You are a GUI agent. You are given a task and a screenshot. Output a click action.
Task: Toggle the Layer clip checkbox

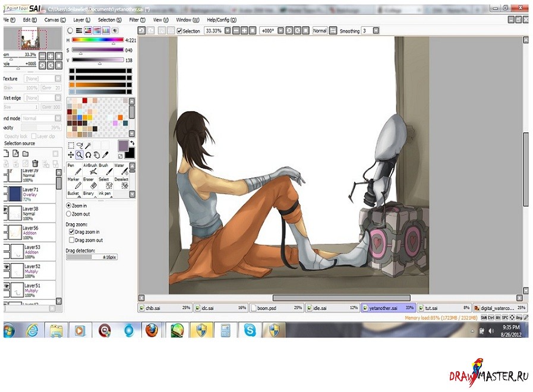tap(34, 136)
